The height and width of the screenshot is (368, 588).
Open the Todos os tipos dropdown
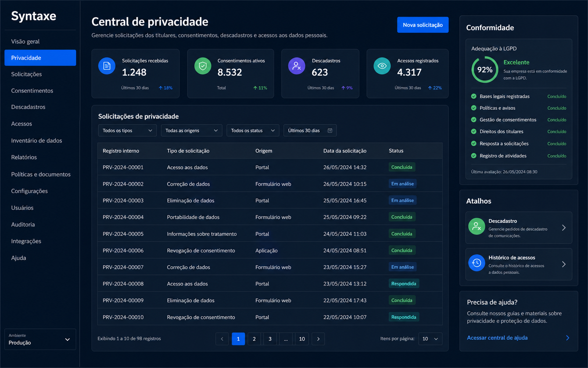(x=127, y=131)
